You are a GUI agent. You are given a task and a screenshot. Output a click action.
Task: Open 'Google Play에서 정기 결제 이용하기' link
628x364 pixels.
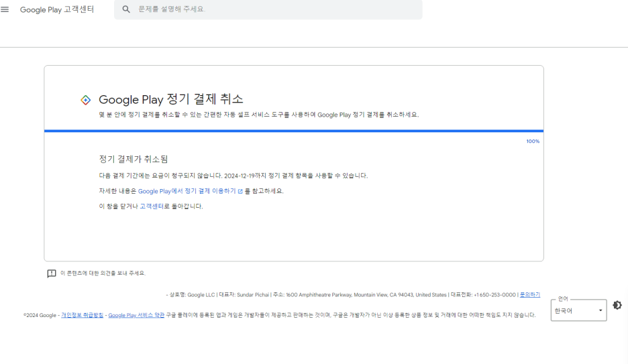pyautogui.click(x=187, y=191)
